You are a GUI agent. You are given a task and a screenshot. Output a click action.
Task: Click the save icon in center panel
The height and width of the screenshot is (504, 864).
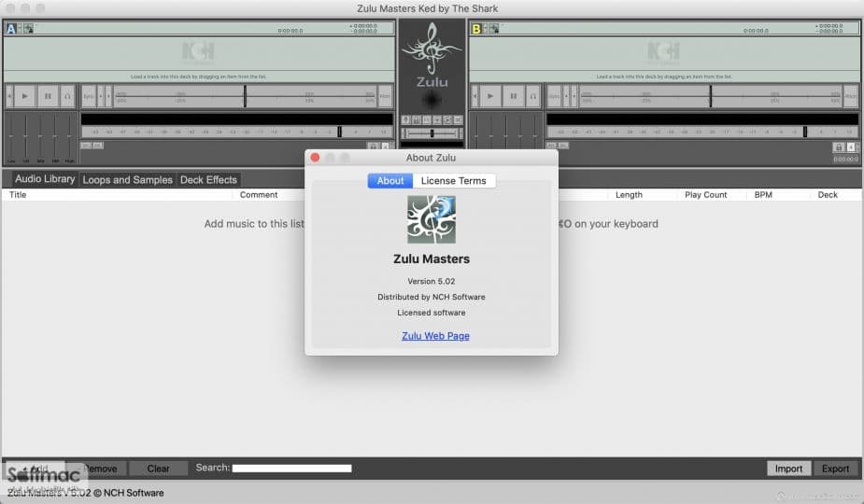(416, 119)
